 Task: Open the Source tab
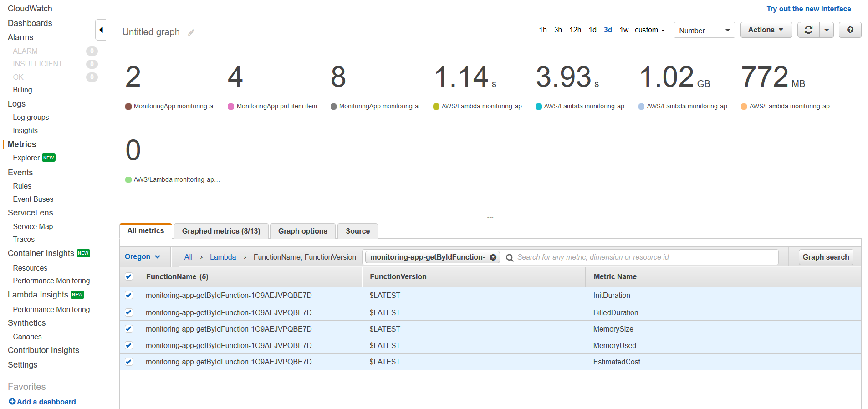click(x=357, y=231)
